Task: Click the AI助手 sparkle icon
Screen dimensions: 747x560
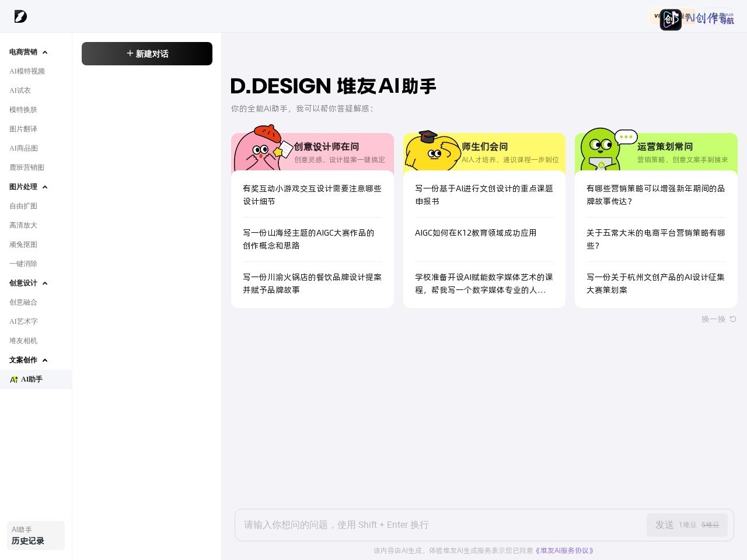Action: click(14, 380)
